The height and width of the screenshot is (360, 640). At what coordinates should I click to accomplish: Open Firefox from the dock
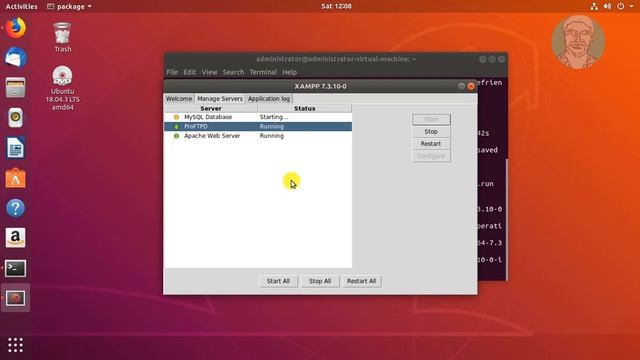tap(16, 28)
